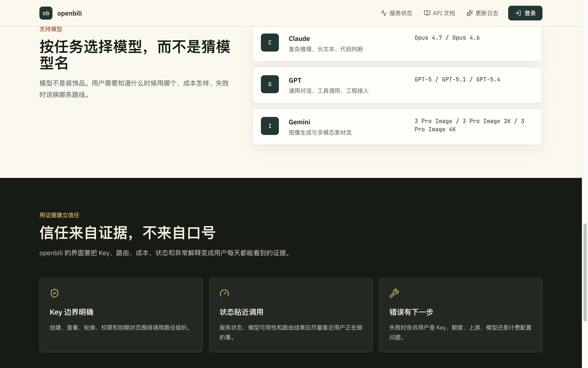The width and height of the screenshot is (588, 368).
Task: Click the description 复杂推理、长文本、代码判断
Action: coord(326,49)
